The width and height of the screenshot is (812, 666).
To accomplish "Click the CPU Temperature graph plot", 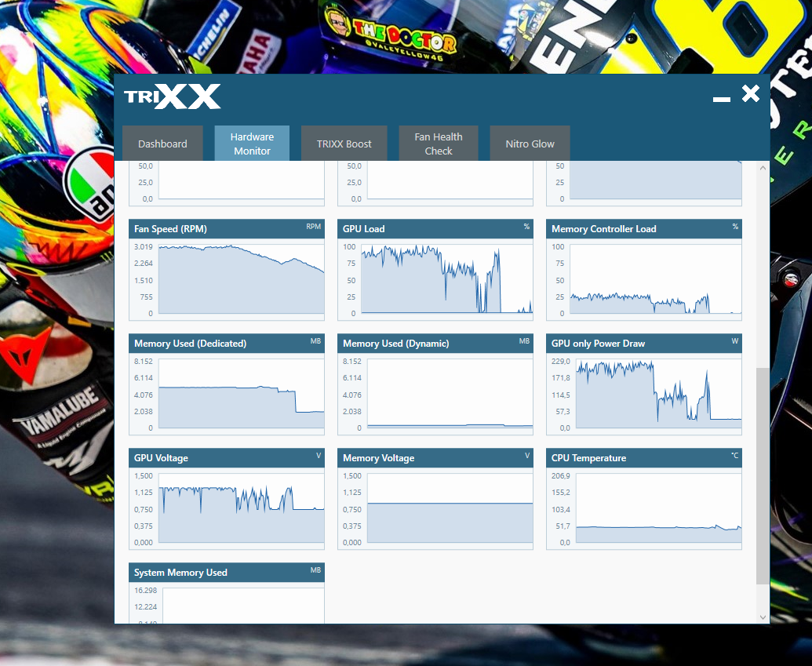I will (x=659, y=508).
